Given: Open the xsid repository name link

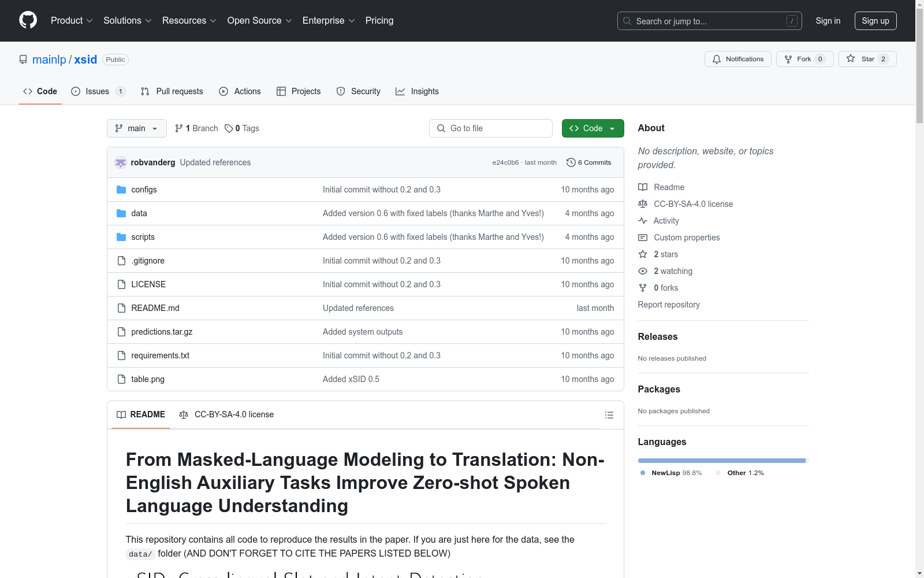Looking at the screenshot, I should tap(85, 60).
